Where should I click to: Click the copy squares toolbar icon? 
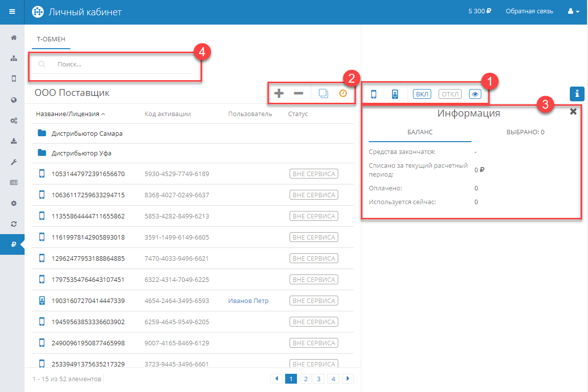pyautogui.click(x=323, y=93)
